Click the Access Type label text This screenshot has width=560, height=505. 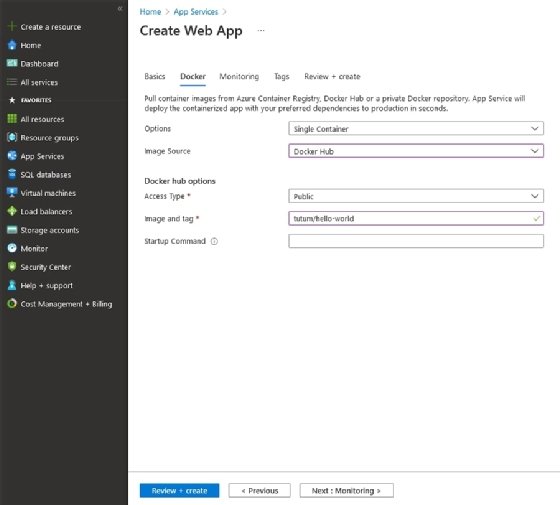[164, 196]
